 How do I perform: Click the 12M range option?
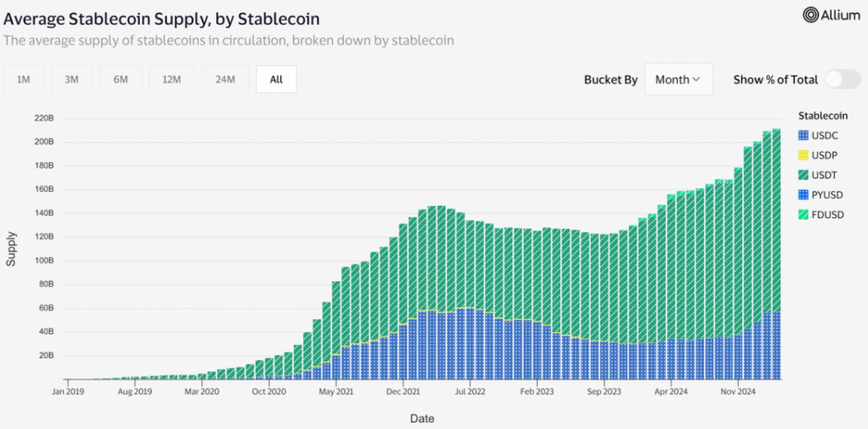pos(172,79)
